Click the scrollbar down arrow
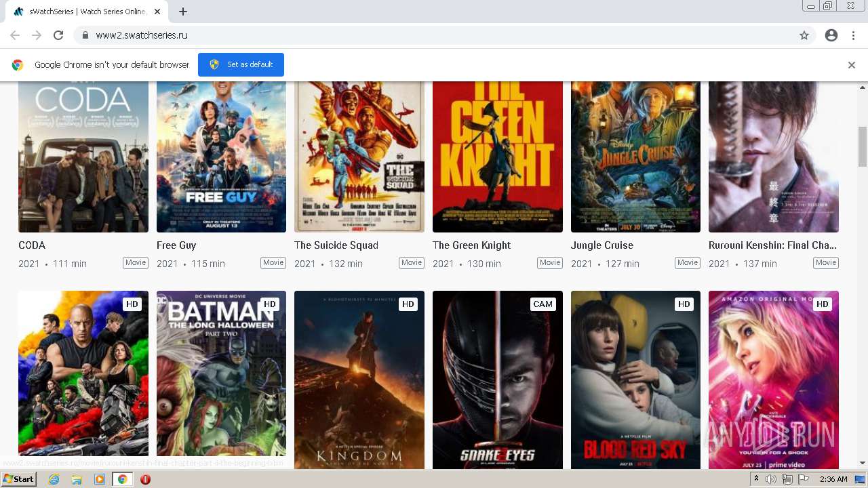The height and width of the screenshot is (488, 868). tap(863, 463)
